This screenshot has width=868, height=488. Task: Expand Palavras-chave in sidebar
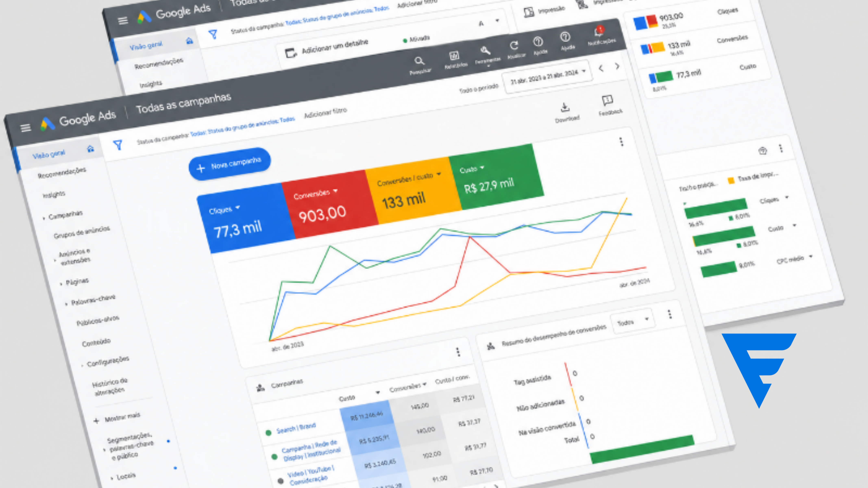[x=66, y=304]
